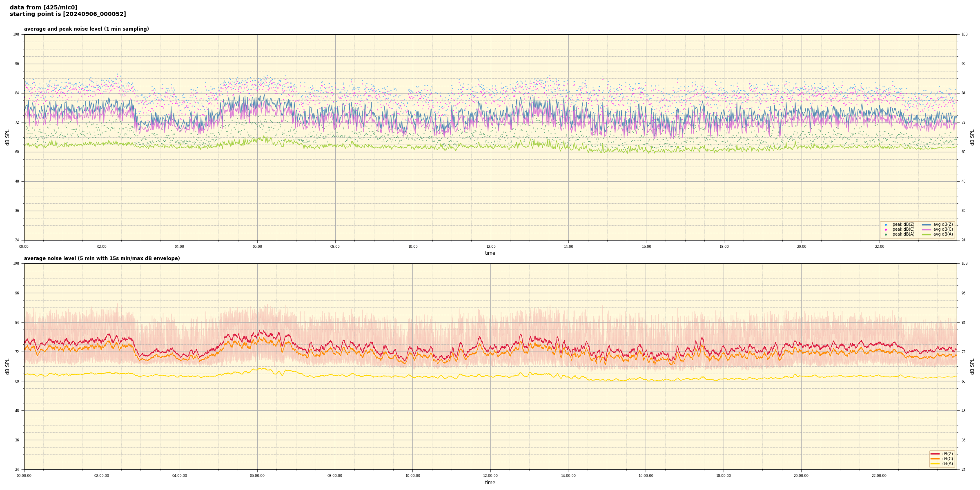The image size is (980, 490).
Task: Click the orange dB(C) swatch in lower legend
Action: point(935,459)
